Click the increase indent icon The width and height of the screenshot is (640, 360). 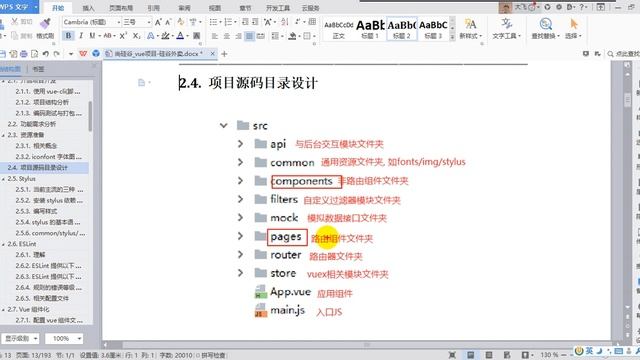click(255, 22)
